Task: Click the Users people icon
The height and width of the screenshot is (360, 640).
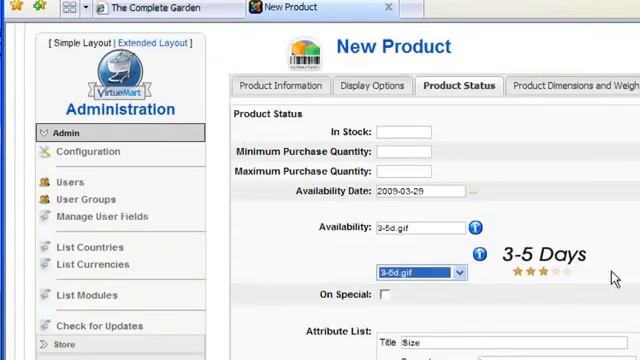Action: (44, 182)
